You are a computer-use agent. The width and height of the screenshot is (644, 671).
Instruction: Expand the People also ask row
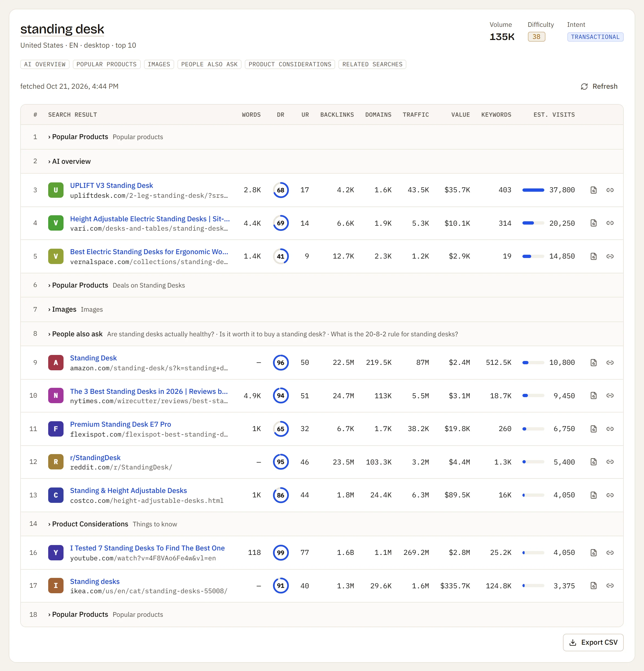pos(322,334)
